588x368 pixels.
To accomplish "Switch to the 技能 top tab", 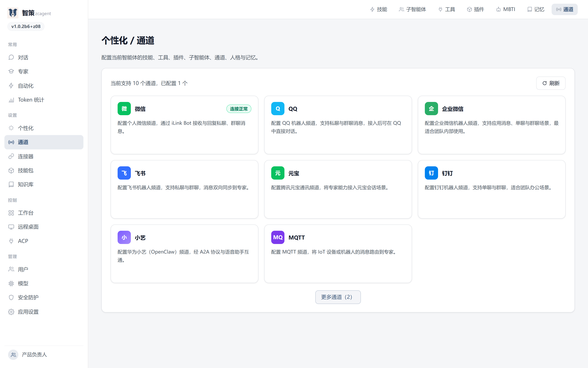I will tap(379, 9).
